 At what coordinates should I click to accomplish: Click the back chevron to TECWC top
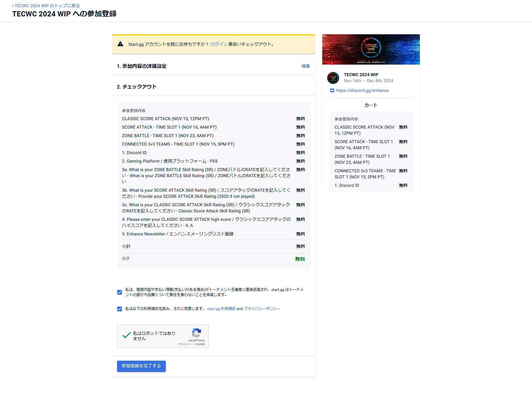[x=13, y=6]
